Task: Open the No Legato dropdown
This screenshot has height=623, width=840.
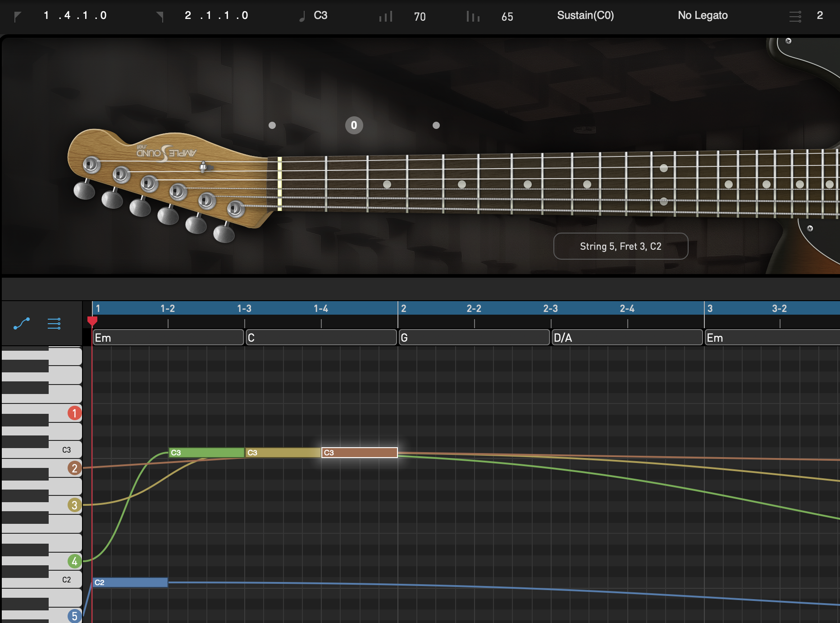Action: point(703,15)
